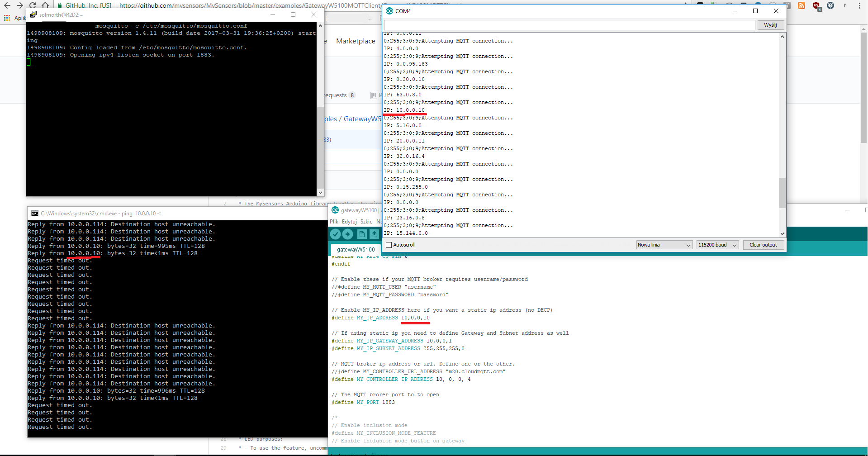Click the Arduino Open sketch icon

click(x=374, y=234)
